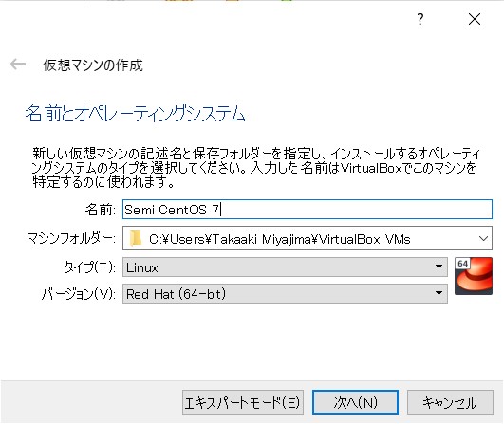Click the yellow folder icon in the machine folder field
The image size is (504, 424).
[136, 239]
